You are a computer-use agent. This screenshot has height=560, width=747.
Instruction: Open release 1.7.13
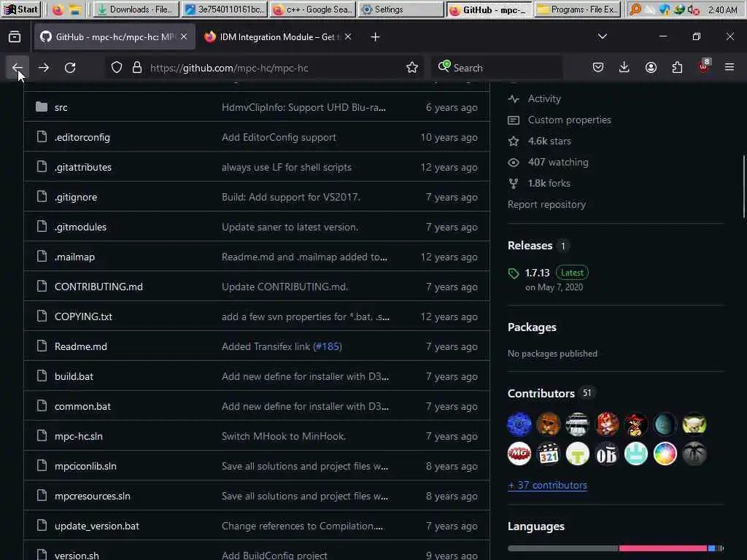(537, 273)
